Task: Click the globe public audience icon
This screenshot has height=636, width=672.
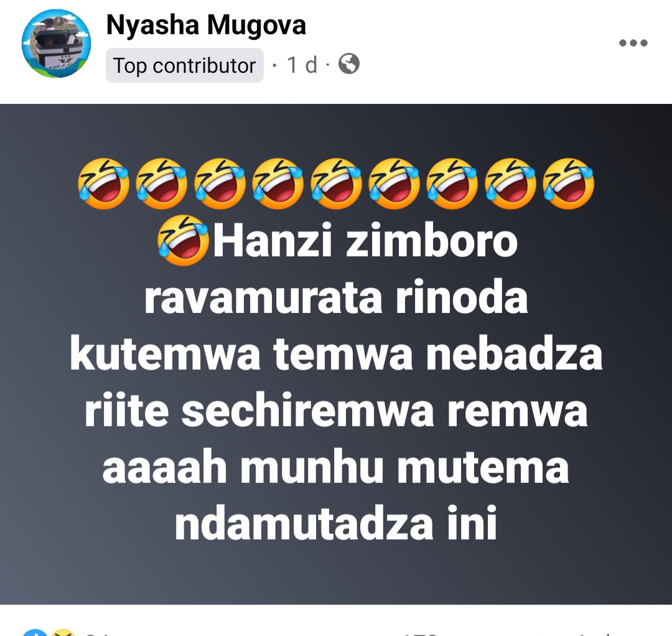Action: pyautogui.click(x=349, y=64)
